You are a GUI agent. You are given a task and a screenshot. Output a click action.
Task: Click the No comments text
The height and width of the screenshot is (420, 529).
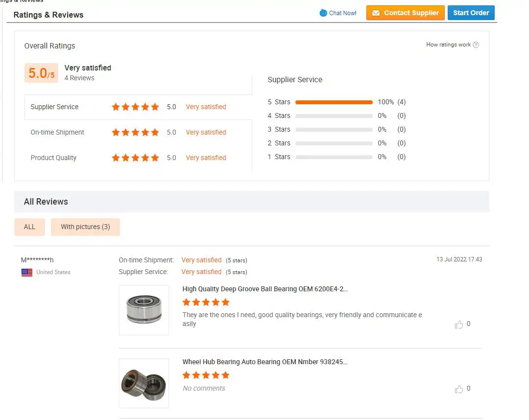(x=204, y=388)
